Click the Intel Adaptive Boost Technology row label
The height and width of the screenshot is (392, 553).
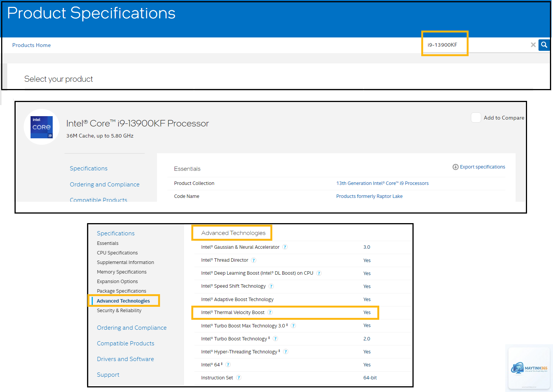point(237,300)
